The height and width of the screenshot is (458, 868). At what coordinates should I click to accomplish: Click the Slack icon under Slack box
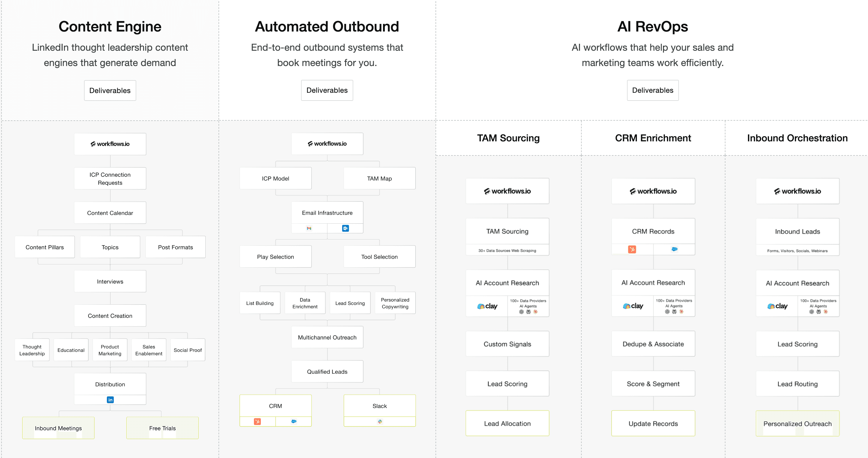380,422
